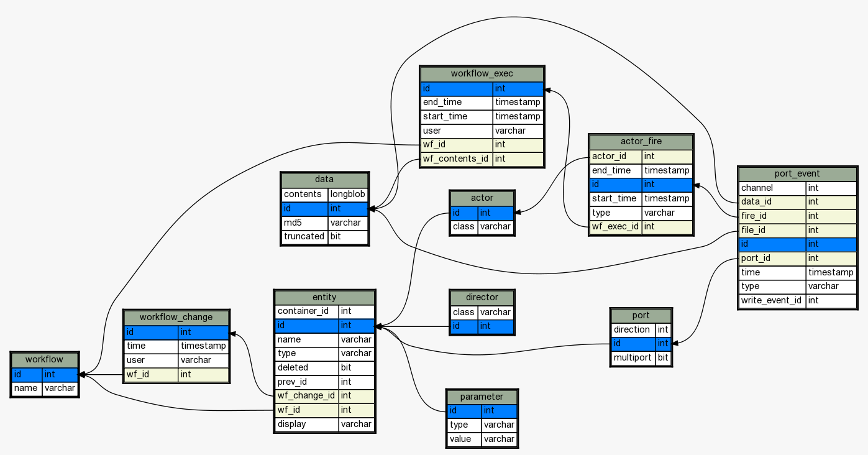Click id primary key in workflow_change
This screenshot has height=455, width=868.
pyautogui.click(x=176, y=333)
